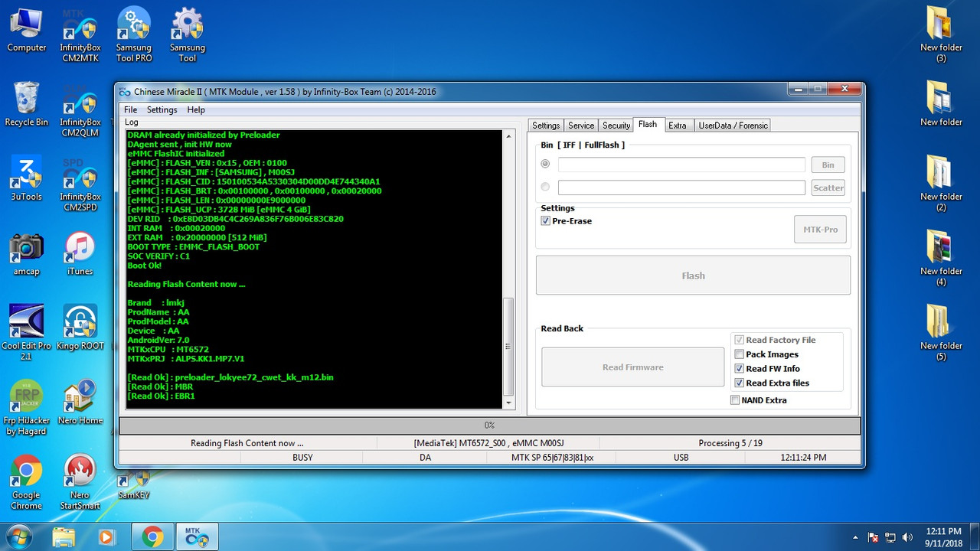Toggle the Pre-Erase checkbox
Screen dimensions: 980x551
(x=545, y=221)
